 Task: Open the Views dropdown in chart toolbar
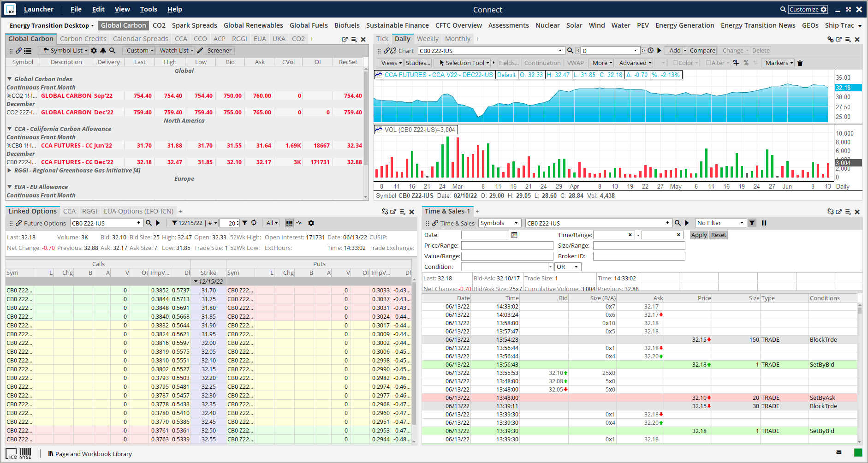coord(391,63)
